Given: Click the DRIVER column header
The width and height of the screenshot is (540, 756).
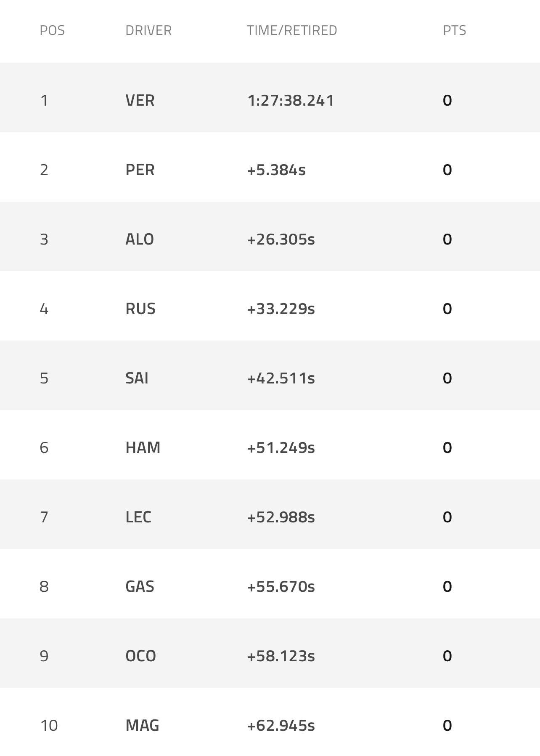Looking at the screenshot, I should (x=148, y=31).
